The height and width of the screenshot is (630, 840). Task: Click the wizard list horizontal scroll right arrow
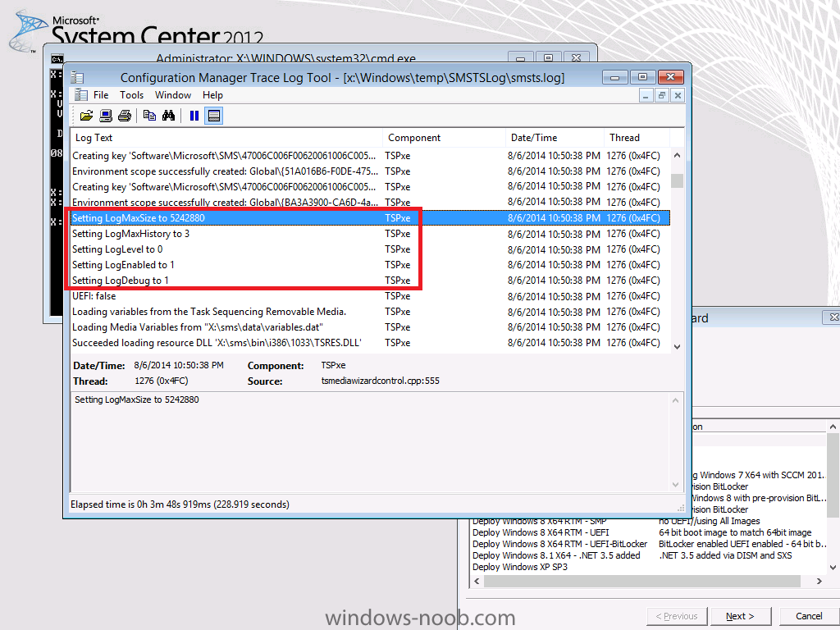819,582
